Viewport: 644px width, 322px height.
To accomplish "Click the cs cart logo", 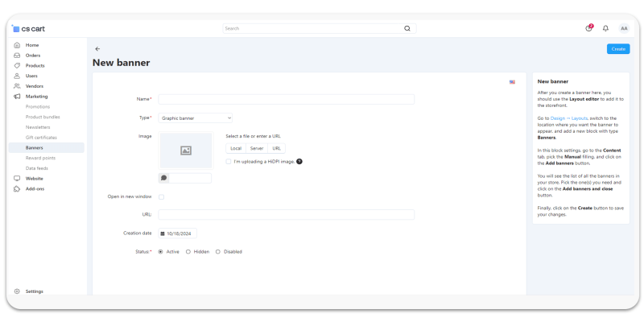I will pyautogui.click(x=29, y=28).
